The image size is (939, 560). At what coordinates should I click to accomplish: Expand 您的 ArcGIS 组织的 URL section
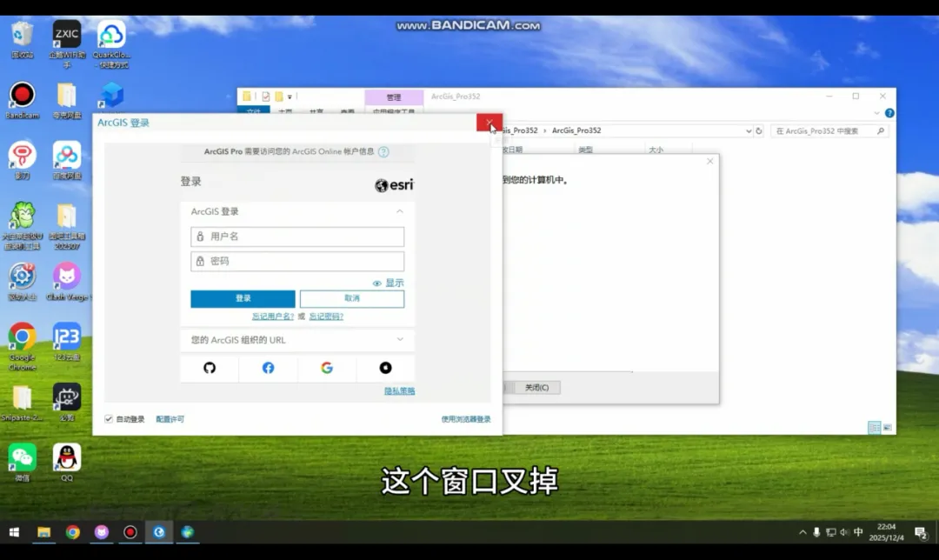[x=399, y=340]
